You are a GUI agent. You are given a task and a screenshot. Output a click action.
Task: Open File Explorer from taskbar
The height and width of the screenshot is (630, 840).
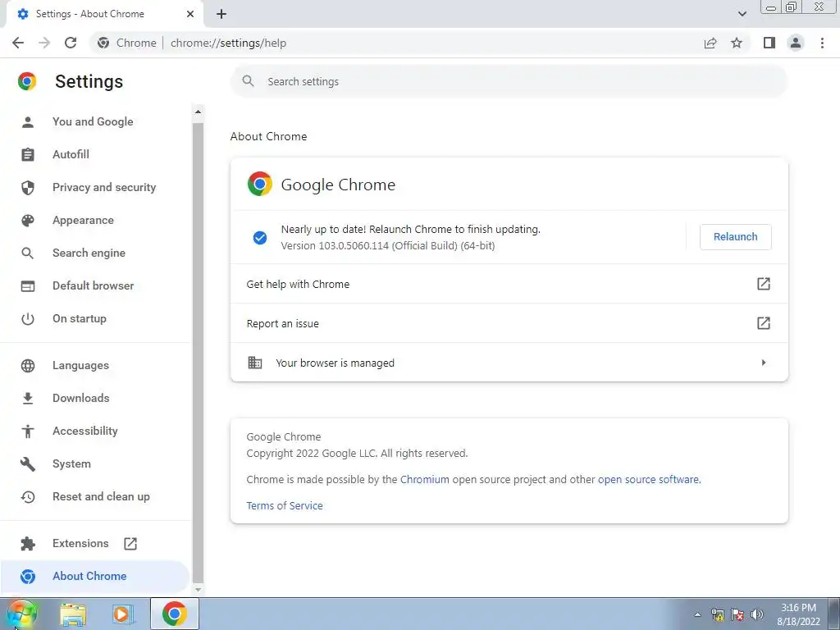[x=73, y=614]
